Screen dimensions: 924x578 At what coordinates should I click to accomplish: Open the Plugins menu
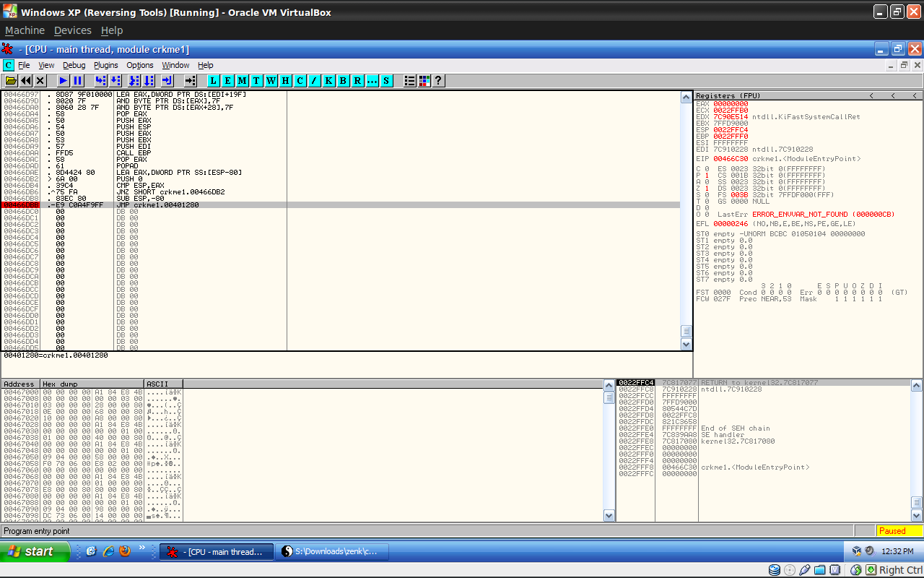(105, 65)
